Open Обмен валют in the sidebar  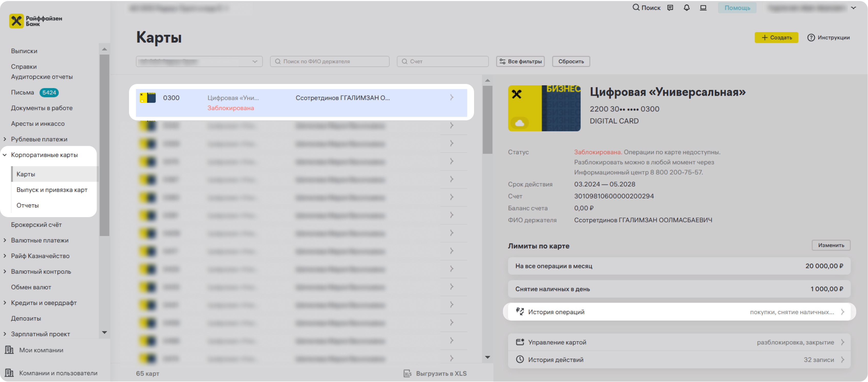pos(31,287)
